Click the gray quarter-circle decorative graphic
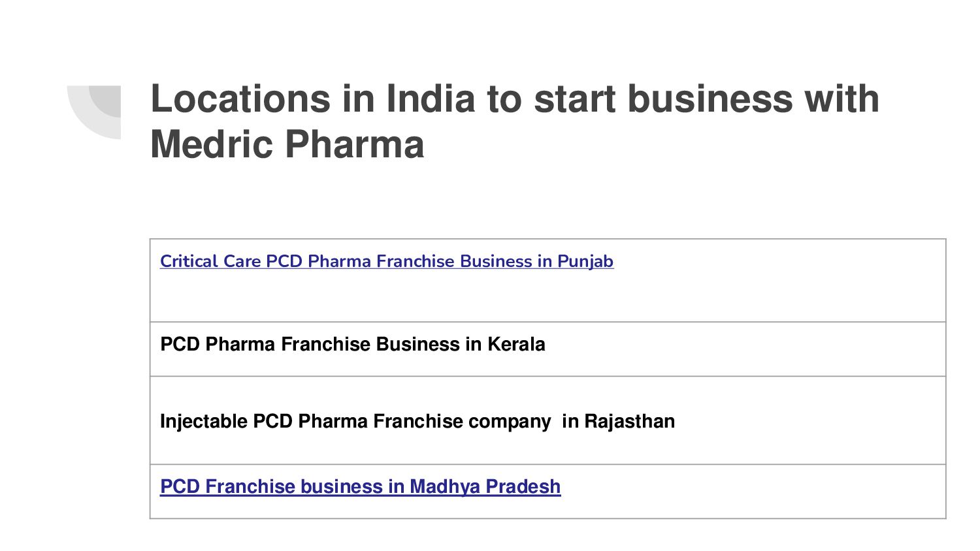Image resolution: width=980 pixels, height=551 pixels. (x=99, y=108)
